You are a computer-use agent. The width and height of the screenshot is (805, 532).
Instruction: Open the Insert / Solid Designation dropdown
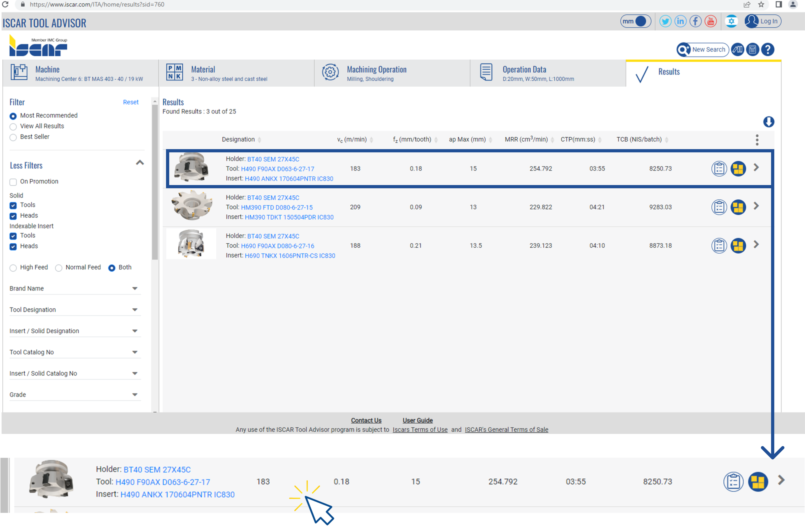(75, 331)
